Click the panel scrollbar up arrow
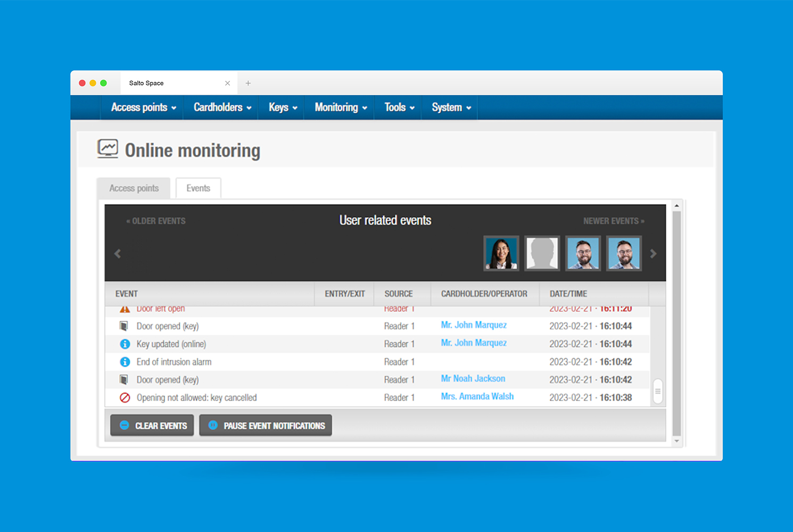793x532 pixels. (x=677, y=205)
